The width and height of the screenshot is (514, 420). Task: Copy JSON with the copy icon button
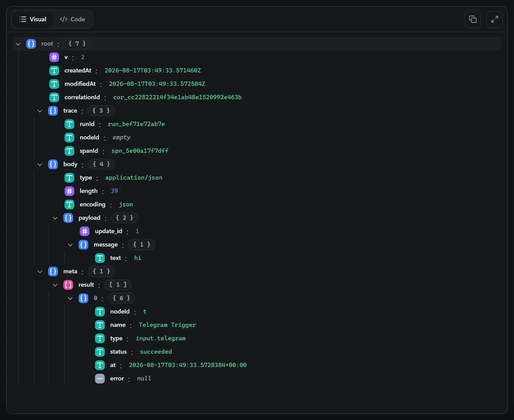[x=473, y=19]
